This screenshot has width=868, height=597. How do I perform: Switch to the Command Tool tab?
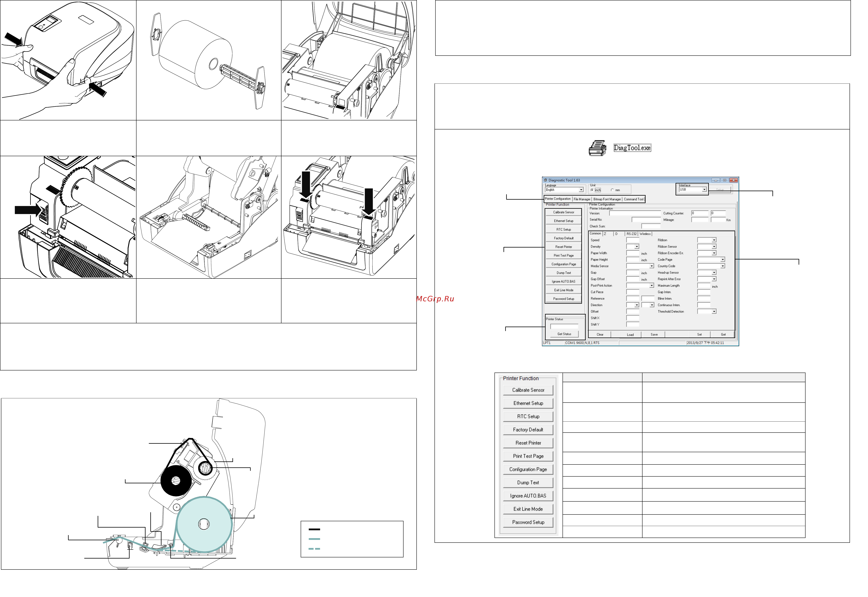point(634,199)
